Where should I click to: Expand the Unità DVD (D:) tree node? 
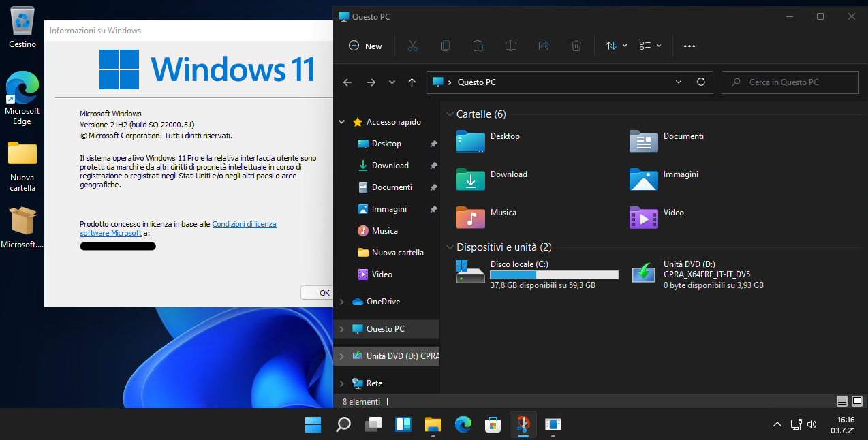(x=342, y=356)
